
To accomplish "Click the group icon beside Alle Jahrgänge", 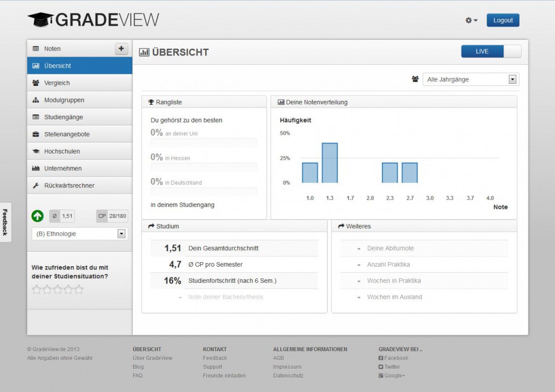I will tap(415, 79).
